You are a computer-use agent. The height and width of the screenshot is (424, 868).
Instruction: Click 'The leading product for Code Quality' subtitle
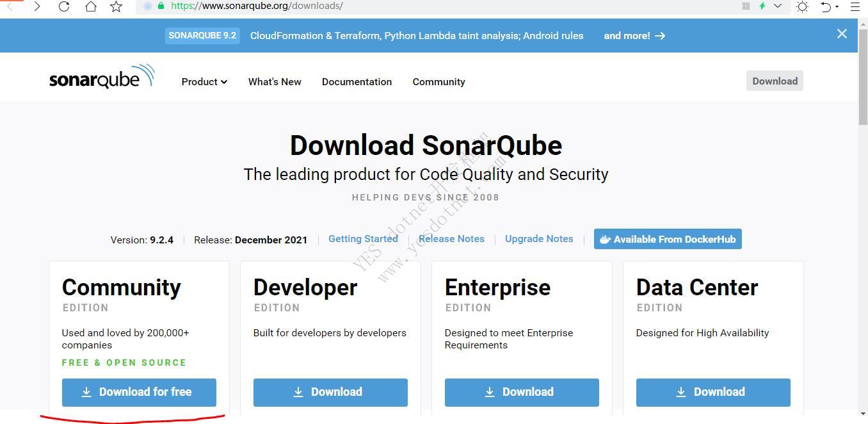pos(426,174)
